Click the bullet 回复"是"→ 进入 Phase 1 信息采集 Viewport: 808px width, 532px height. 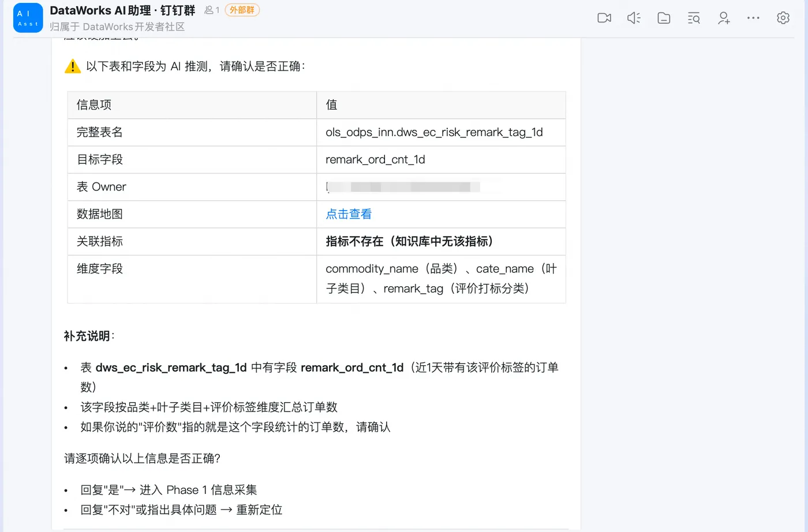(169, 490)
